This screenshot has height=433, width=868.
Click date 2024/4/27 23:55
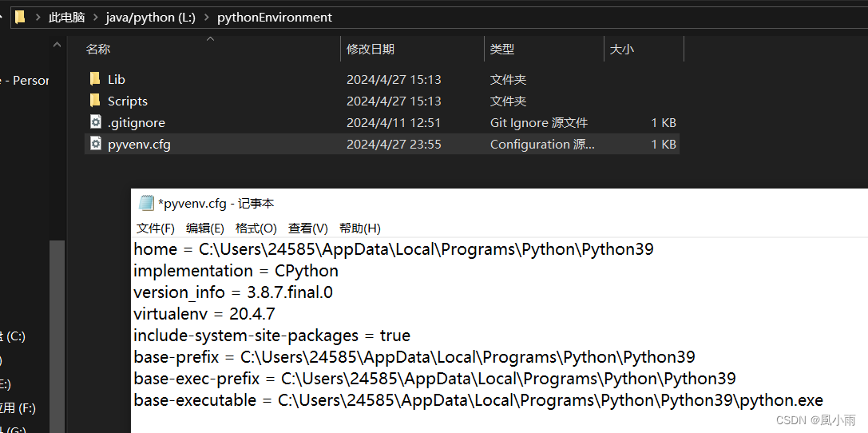click(394, 144)
